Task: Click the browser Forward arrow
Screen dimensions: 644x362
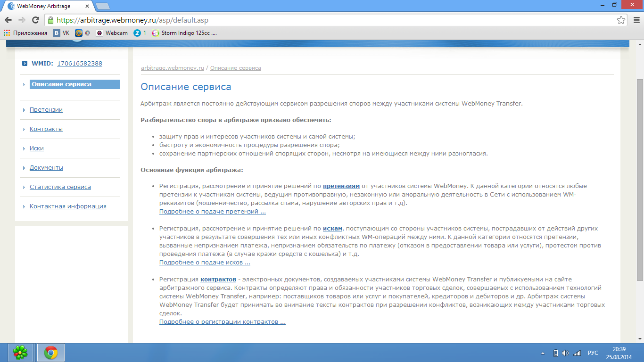Action: 22,20
